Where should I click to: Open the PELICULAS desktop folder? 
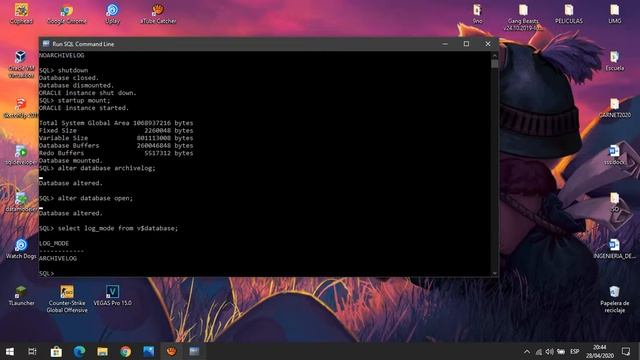tap(569, 13)
